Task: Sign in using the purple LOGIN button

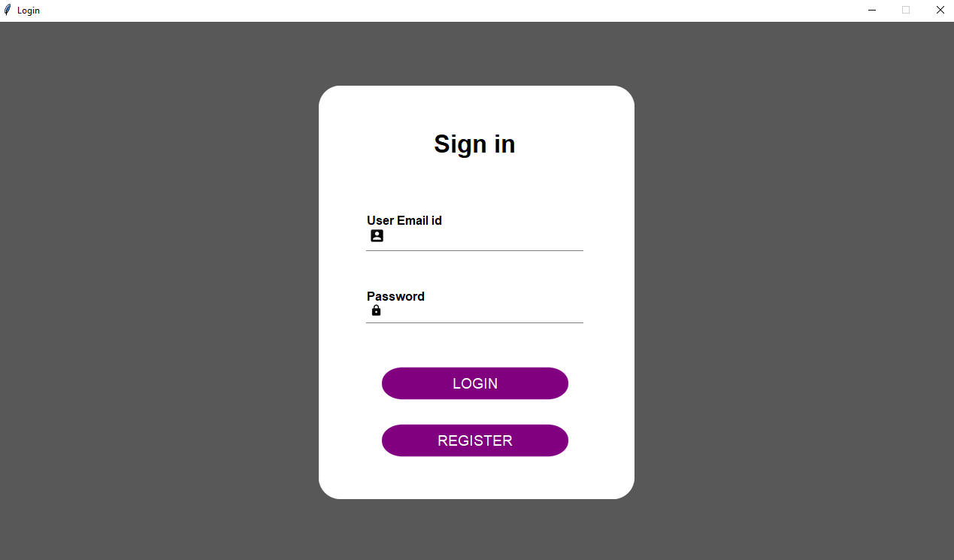Action: click(x=474, y=383)
